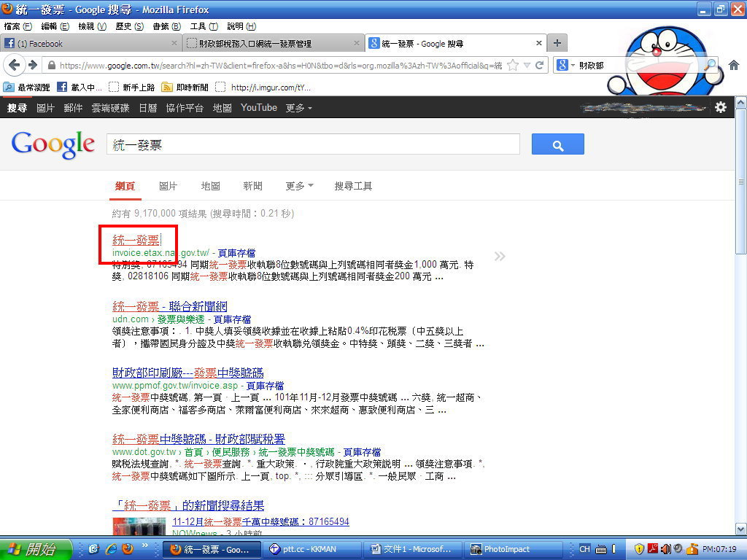Screen dimensions: 747x560
Task: Open a new tab with the plus button
Action: point(557,43)
